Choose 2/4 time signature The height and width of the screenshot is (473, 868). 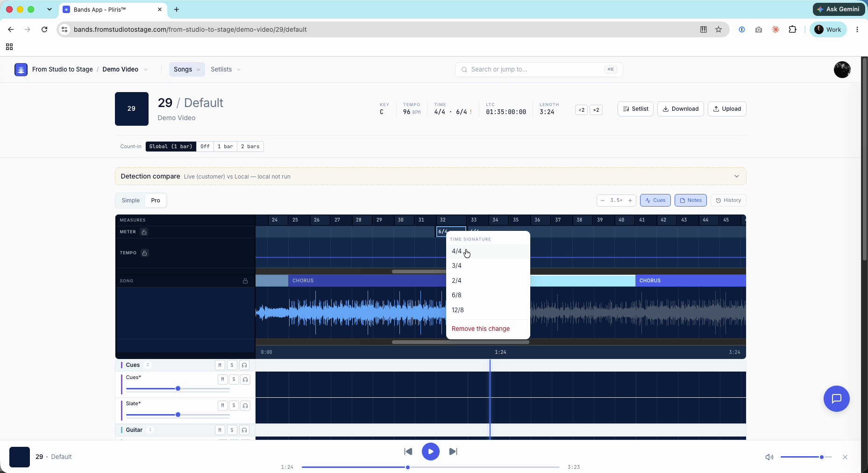[x=488, y=281]
